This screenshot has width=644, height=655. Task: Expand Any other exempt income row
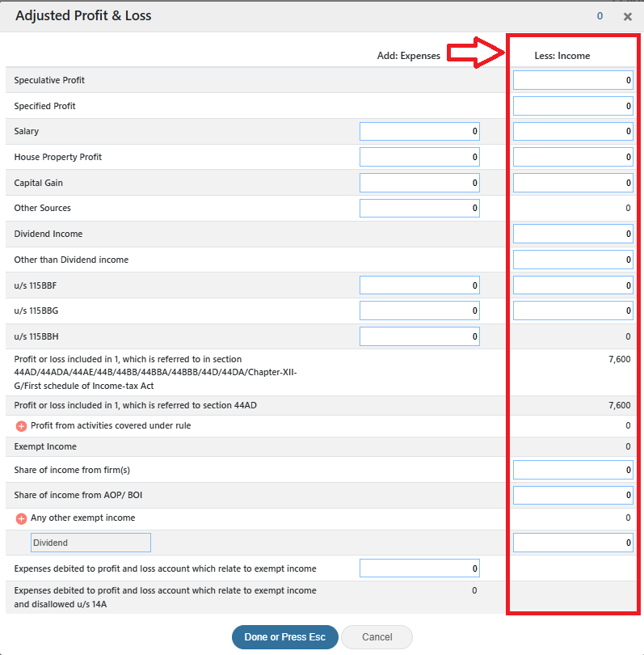[x=21, y=519]
